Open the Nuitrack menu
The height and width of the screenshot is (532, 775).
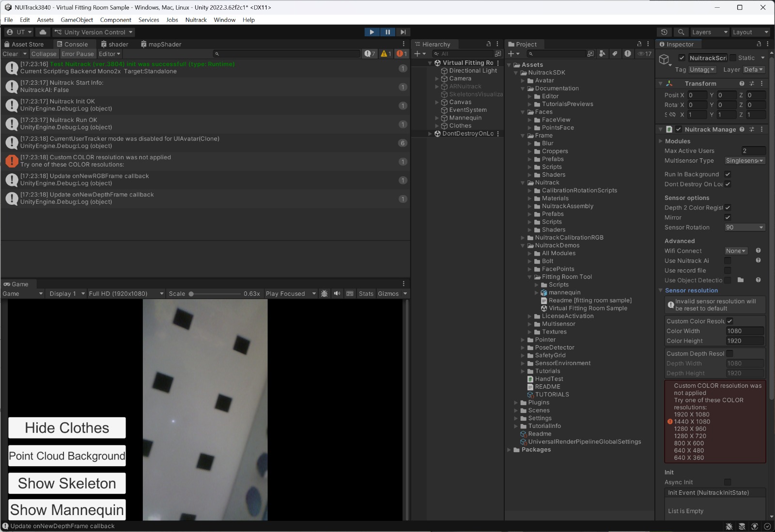pyautogui.click(x=196, y=20)
